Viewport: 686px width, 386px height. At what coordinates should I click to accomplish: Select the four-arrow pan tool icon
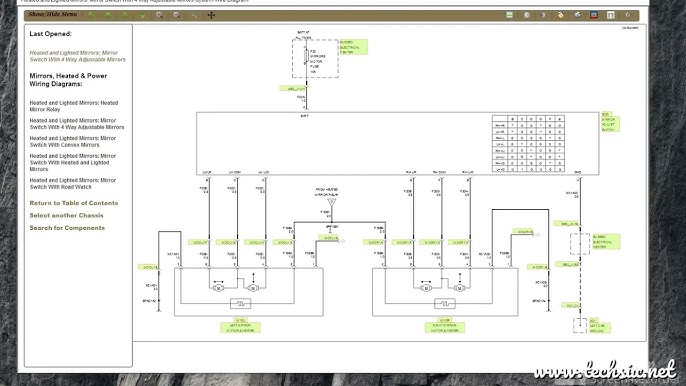211,15
